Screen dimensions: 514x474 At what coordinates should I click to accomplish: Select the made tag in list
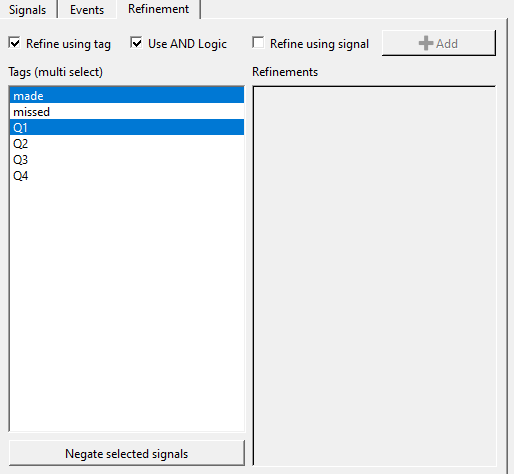(x=127, y=95)
